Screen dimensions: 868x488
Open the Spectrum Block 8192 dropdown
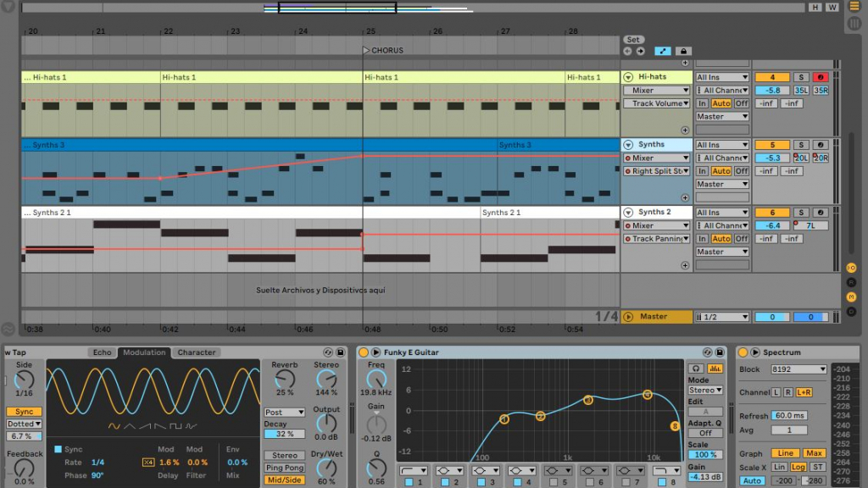[x=798, y=369]
